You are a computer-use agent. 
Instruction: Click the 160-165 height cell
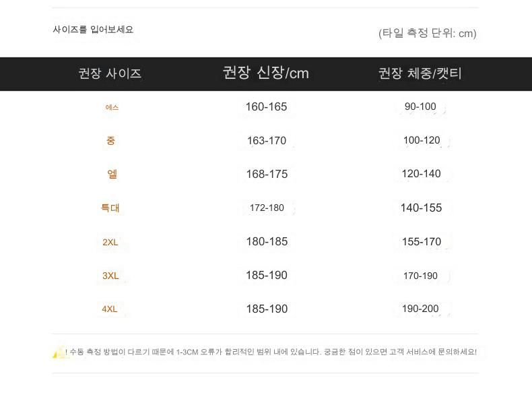[266, 106]
